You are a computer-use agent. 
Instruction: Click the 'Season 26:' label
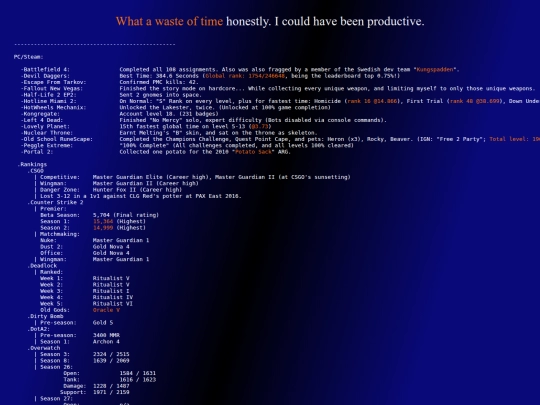coord(56,367)
